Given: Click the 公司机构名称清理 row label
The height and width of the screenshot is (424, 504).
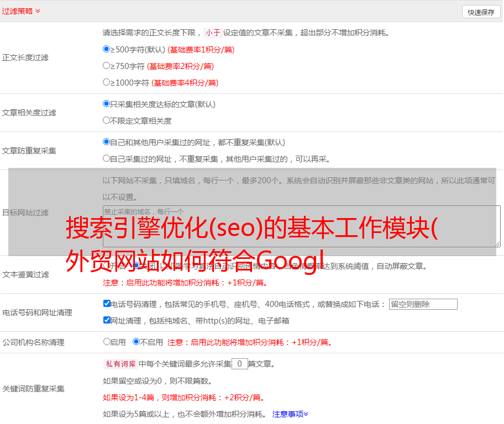Looking at the screenshot, I should tap(33, 342).
